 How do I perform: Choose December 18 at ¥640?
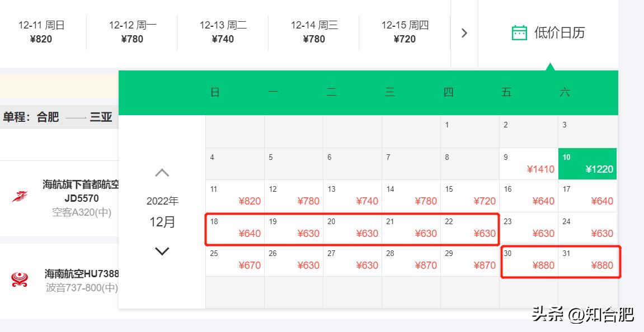[234, 228]
